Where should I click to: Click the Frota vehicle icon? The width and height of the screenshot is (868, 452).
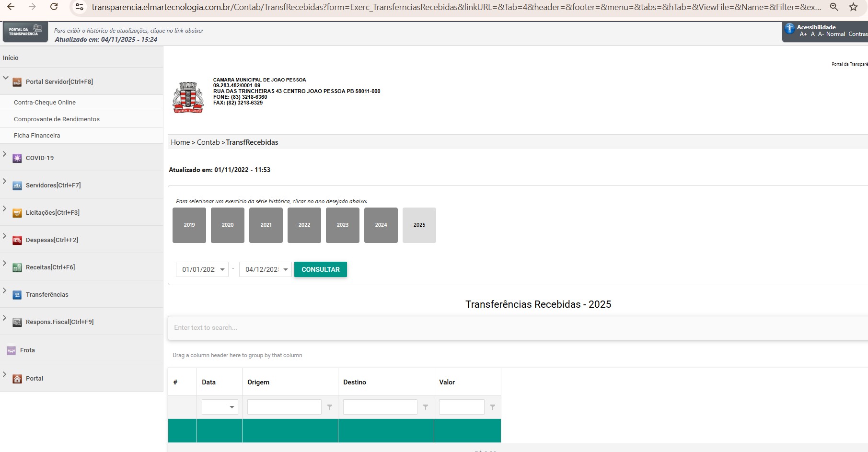click(12, 350)
